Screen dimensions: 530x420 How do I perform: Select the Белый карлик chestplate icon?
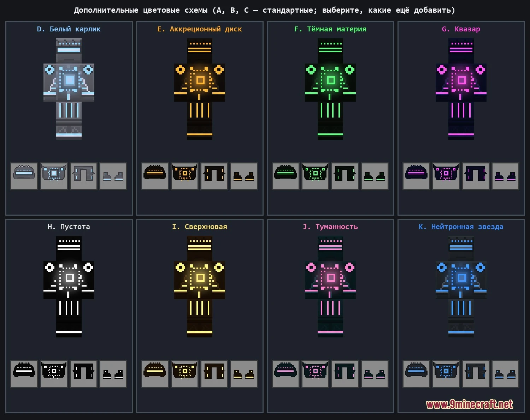coord(54,176)
